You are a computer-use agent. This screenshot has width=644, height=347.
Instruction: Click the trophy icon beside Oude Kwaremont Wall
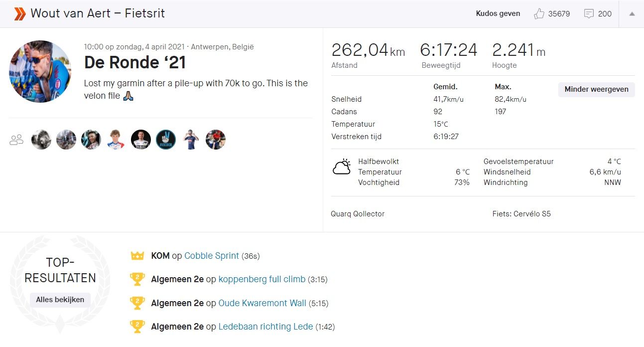tap(137, 303)
